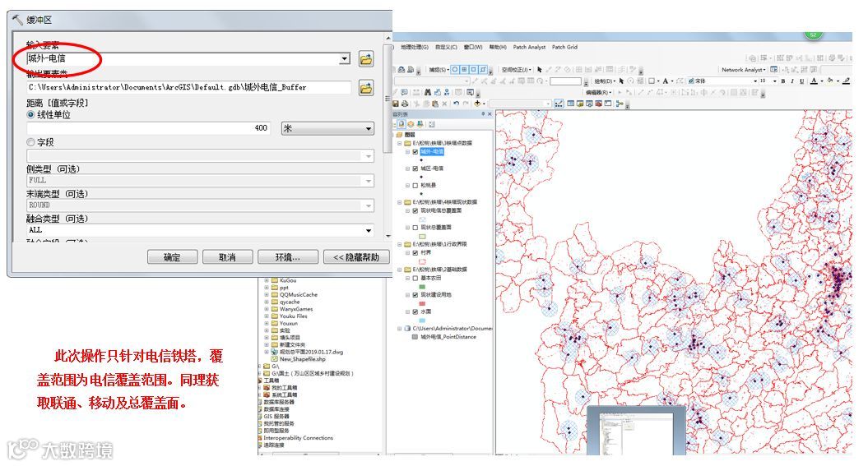Click the Find binoculars icon

click(427, 92)
